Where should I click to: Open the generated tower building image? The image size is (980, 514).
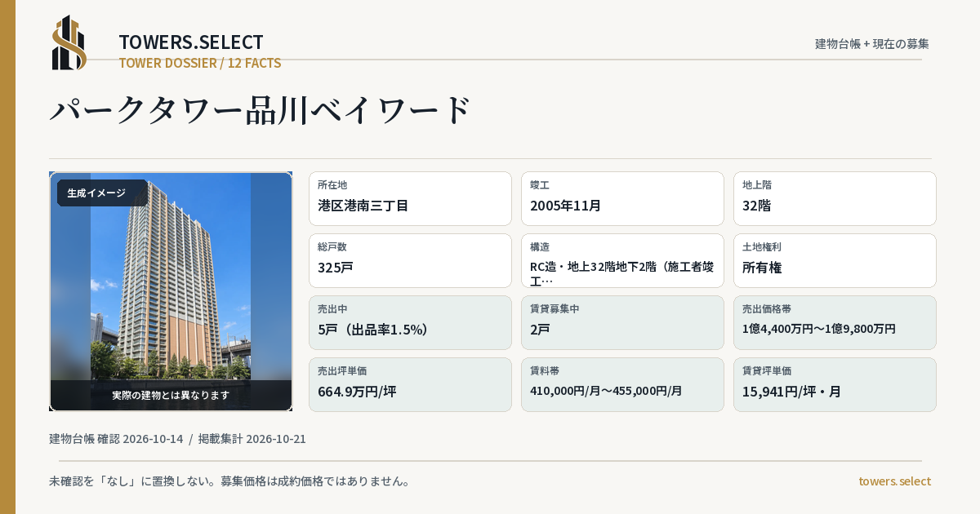171,291
